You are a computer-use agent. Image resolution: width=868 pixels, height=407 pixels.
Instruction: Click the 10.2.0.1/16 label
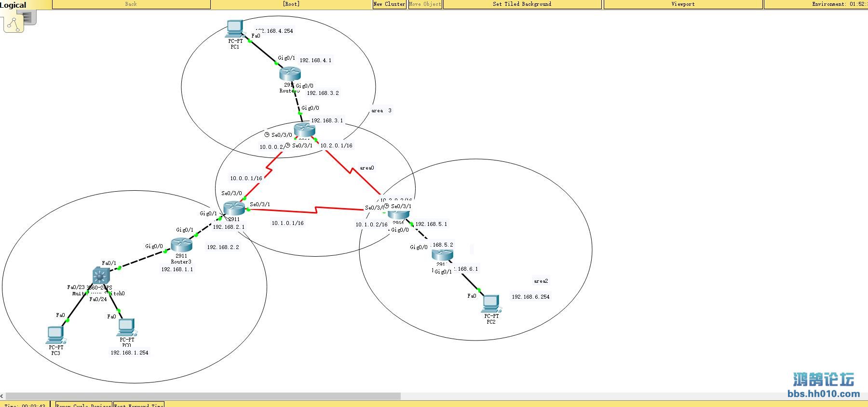tap(336, 145)
